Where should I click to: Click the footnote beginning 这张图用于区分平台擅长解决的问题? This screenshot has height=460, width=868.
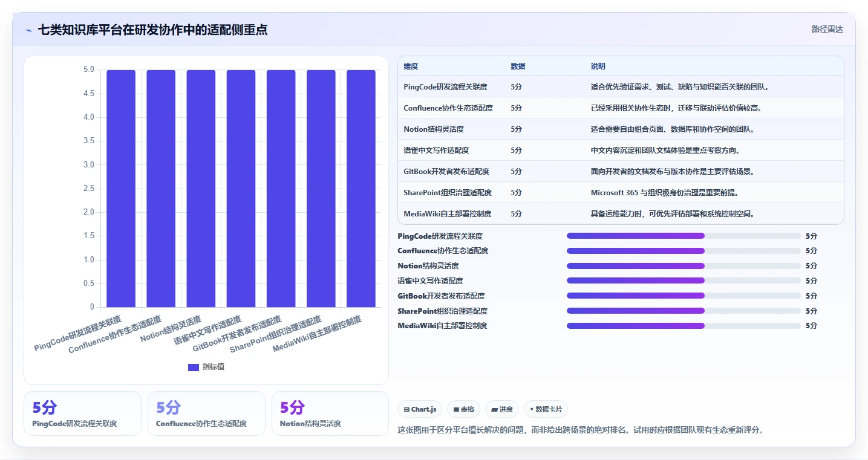pos(580,430)
